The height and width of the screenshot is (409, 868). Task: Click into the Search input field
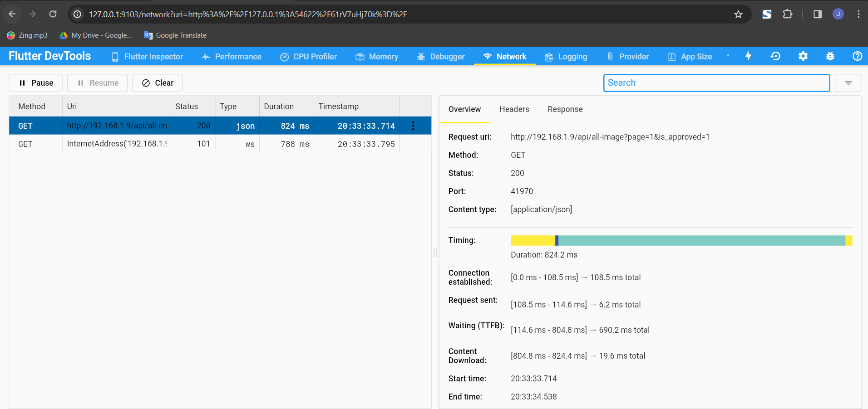click(716, 83)
